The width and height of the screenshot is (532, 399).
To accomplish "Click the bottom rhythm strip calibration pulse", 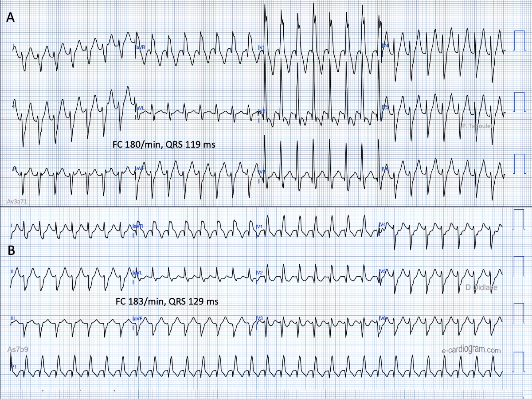I will pyautogui.click(x=519, y=361).
